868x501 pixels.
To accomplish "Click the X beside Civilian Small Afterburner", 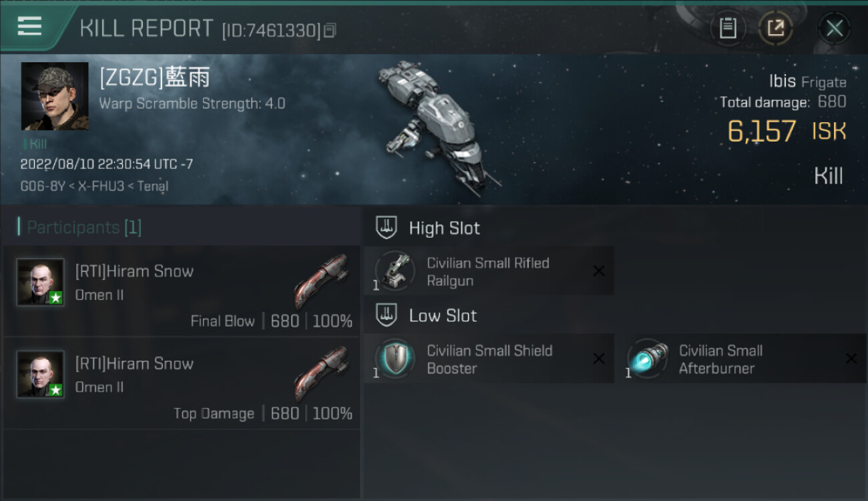I will click(851, 359).
